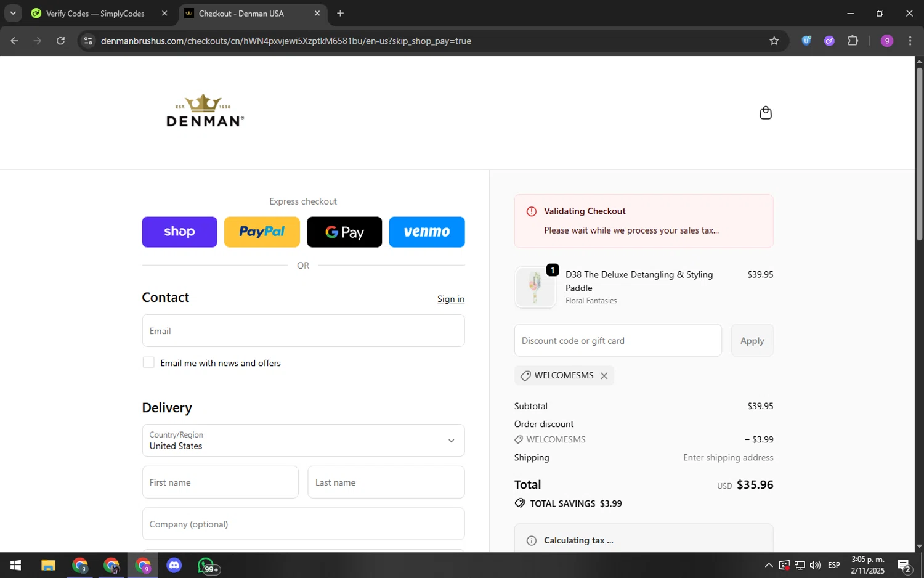This screenshot has width=924, height=578.
Task: Focus the Last name field
Action: (x=386, y=482)
